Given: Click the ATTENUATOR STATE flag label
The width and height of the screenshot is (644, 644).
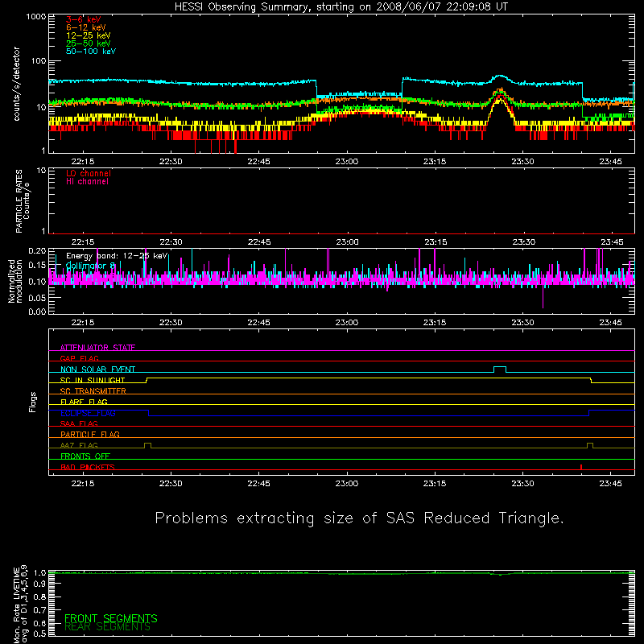Looking at the screenshot, I should 97,348.
